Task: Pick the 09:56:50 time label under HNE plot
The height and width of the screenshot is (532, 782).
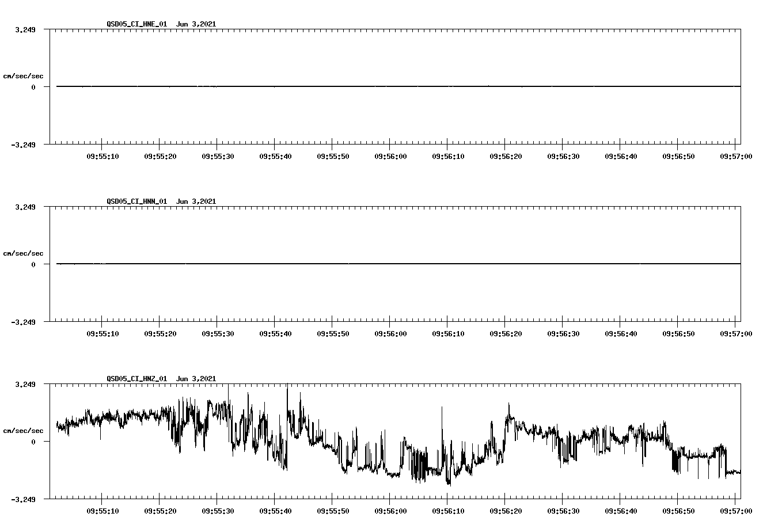Action: pyautogui.click(x=678, y=156)
